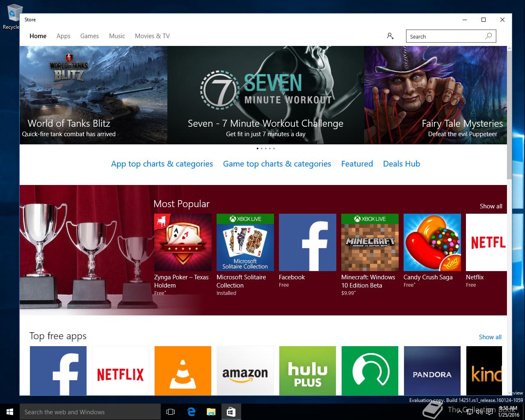Image resolution: width=525 pixels, height=420 pixels.
Task: Open Fairy Tale Mysteries banner
Action: 436,95
